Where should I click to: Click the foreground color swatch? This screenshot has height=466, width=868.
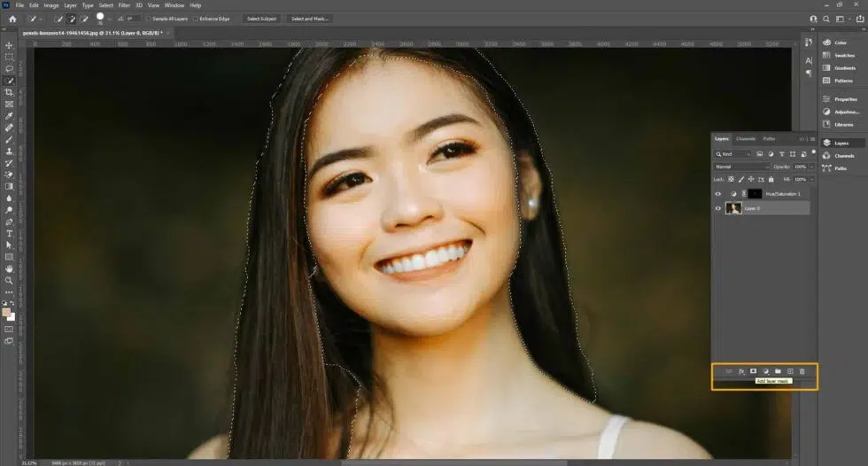[x=6, y=313]
